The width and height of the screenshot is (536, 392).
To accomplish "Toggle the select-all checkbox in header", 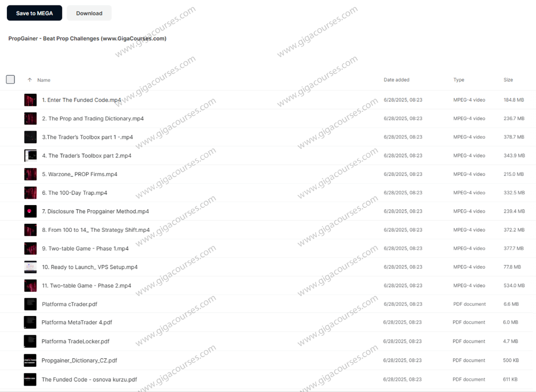I will pyautogui.click(x=11, y=79).
